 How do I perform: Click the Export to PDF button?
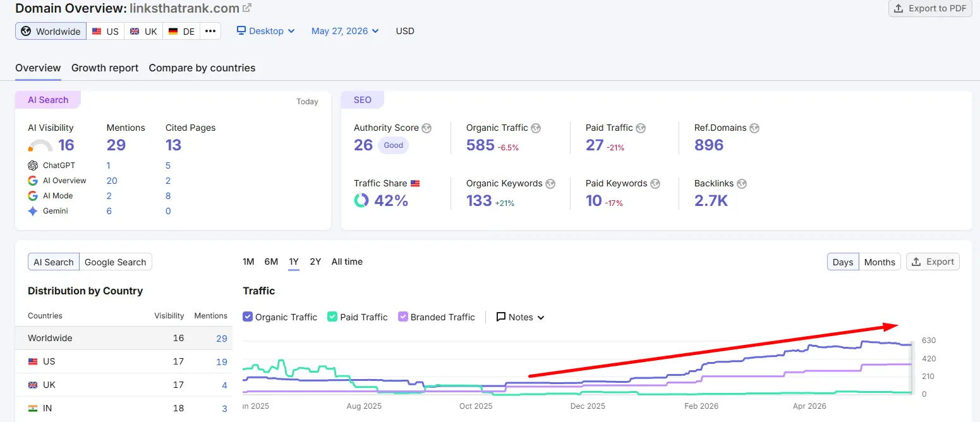[930, 8]
